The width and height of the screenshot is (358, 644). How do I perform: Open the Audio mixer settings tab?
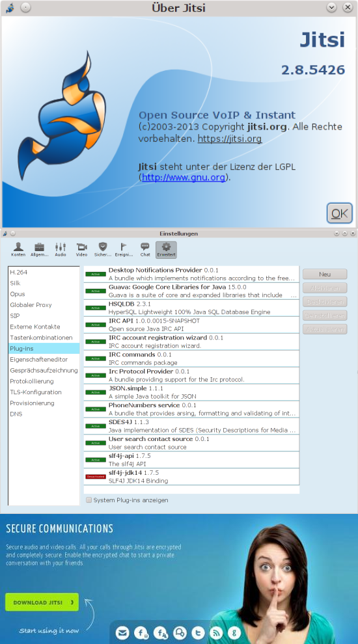pos(61,249)
